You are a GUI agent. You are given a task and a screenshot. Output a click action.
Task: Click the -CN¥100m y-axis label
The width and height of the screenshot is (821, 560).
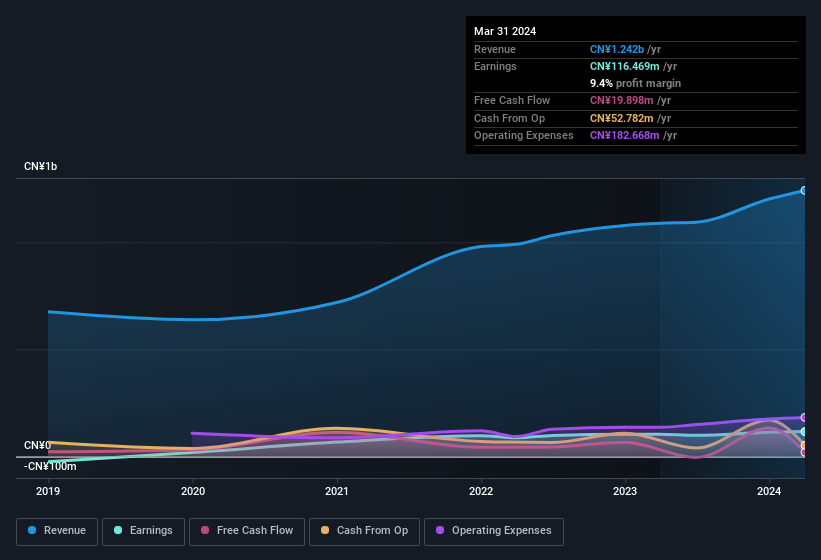click(x=50, y=466)
